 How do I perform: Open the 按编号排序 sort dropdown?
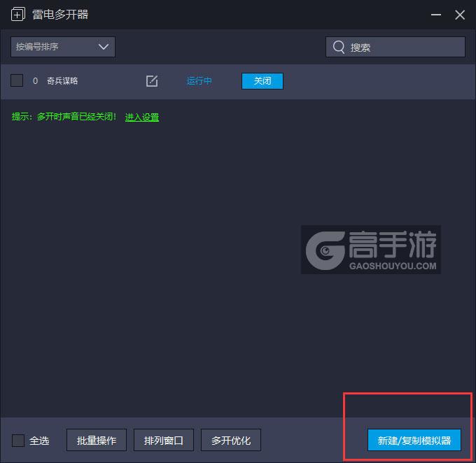click(62, 47)
